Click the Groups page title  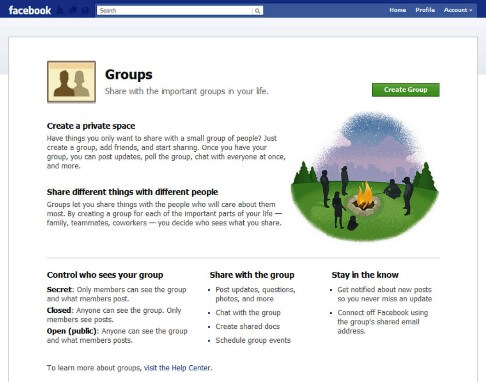click(x=129, y=74)
